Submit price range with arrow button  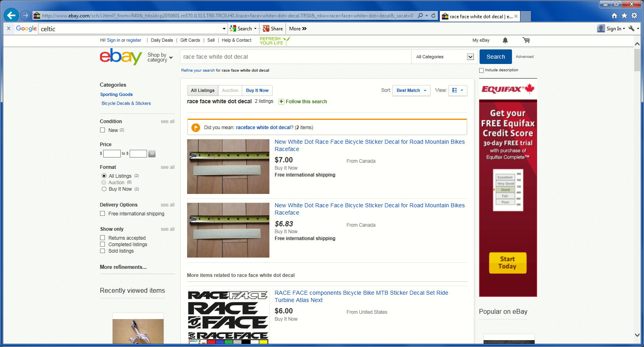tap(152, 153)
